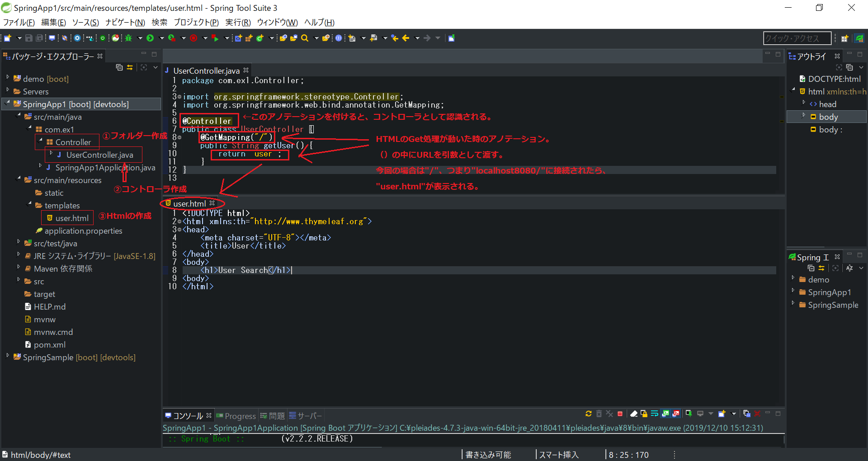Click the green Run icon
This screenshot has width=868, height=461.
point(150,38)
